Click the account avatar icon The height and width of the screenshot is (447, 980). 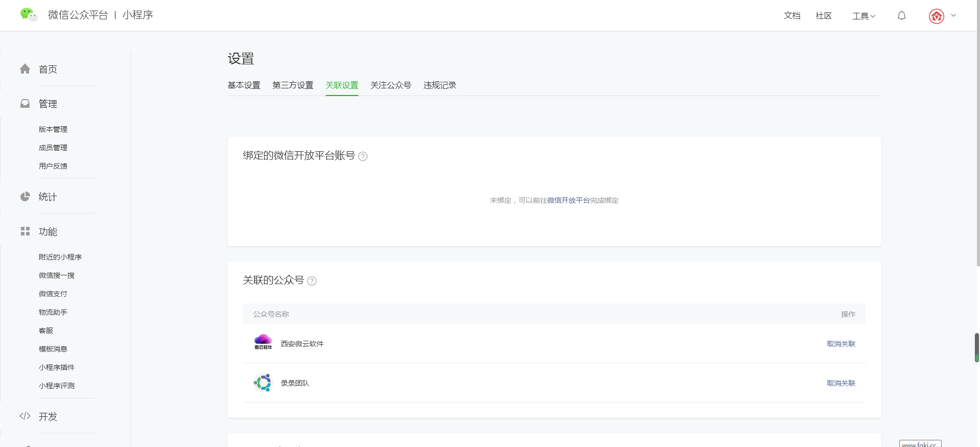coord(936,16)
